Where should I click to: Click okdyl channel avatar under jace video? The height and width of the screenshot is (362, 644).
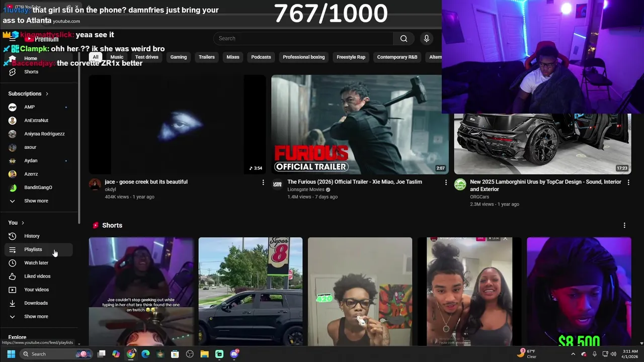point(95,185)
